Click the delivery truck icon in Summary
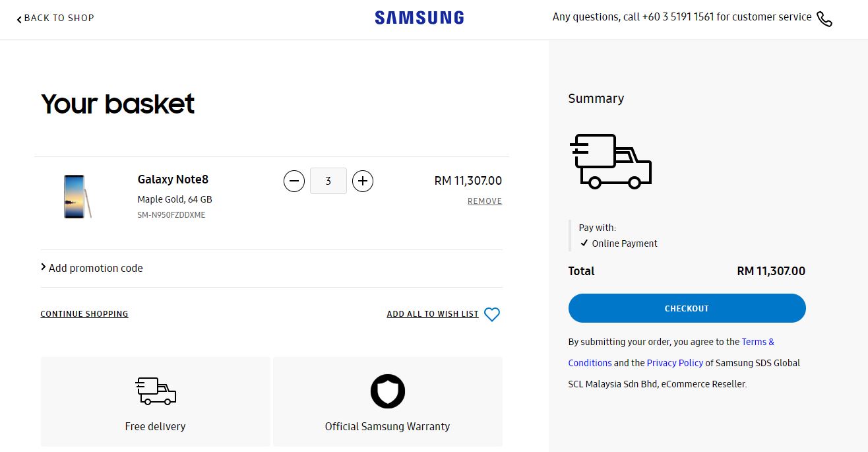Viewport: 868px width, 452px height. [611, 162]
